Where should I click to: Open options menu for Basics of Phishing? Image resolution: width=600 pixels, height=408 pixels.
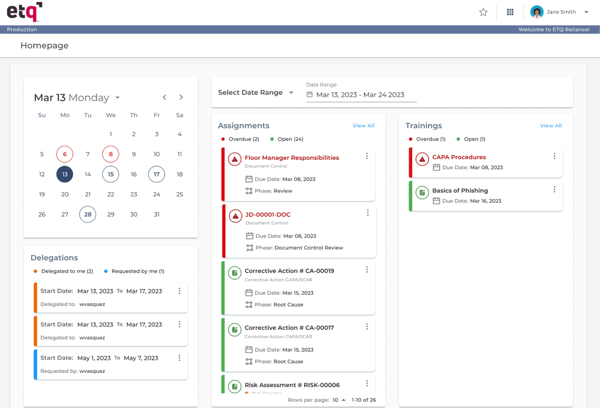coord(554,189)
